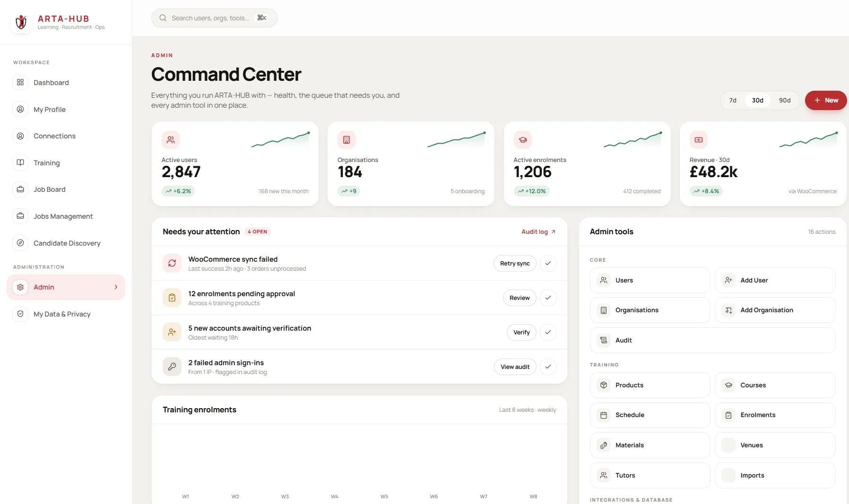
Task: Click Verify accounts button
Action: point(521,332)
